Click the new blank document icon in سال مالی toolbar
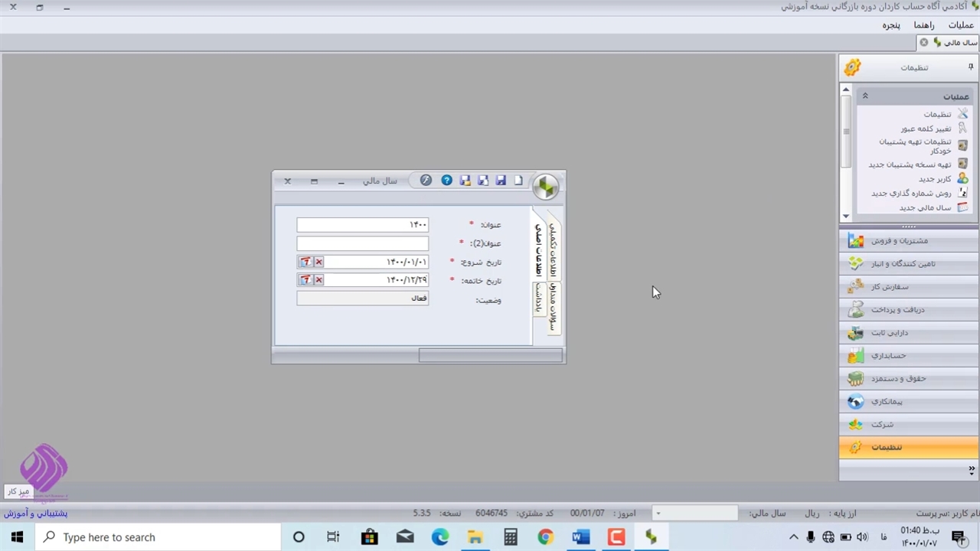Screen dimensions: 980x551 [518, 181]
